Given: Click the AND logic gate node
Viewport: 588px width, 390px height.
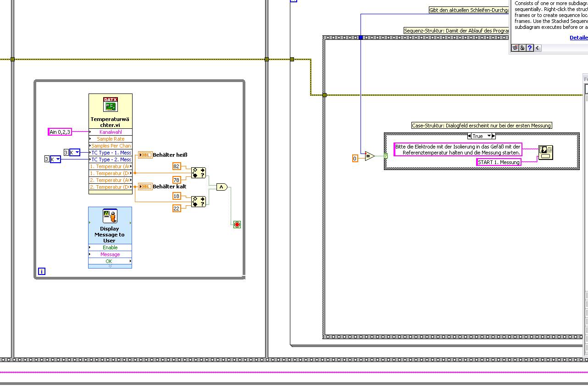Looking at the screenshot, I should pos(222,187).
